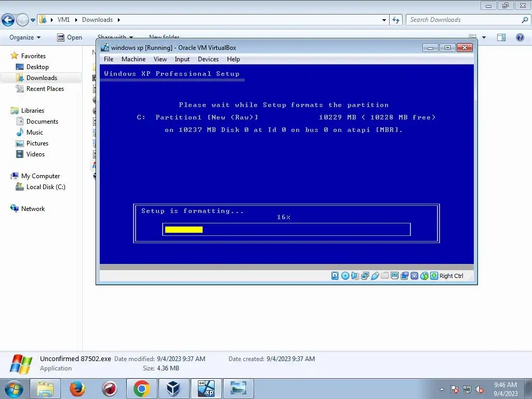Expand the Organize dropdown menu
Image resolution: width=532 pixels, height=399 pixels.
(x=25, y=37)
